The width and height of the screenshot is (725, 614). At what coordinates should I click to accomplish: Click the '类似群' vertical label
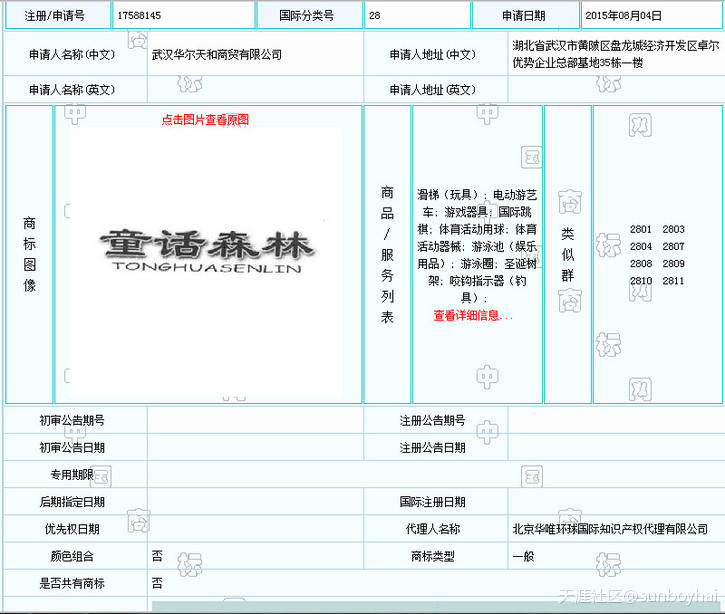(x=567, y=254)
